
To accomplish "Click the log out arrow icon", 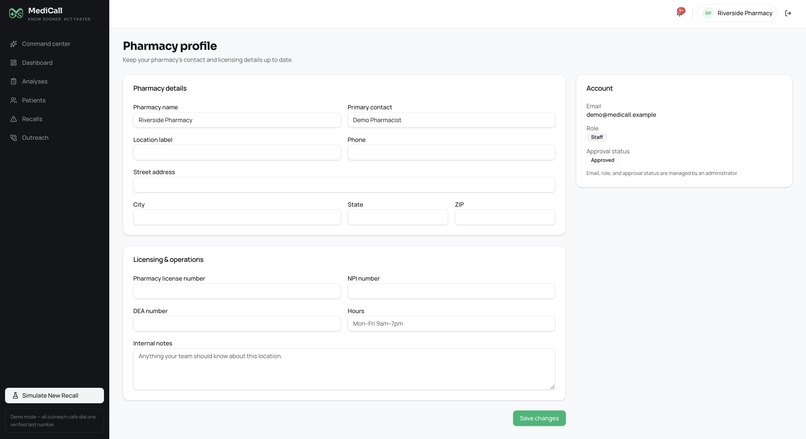I will pos(788,13).
